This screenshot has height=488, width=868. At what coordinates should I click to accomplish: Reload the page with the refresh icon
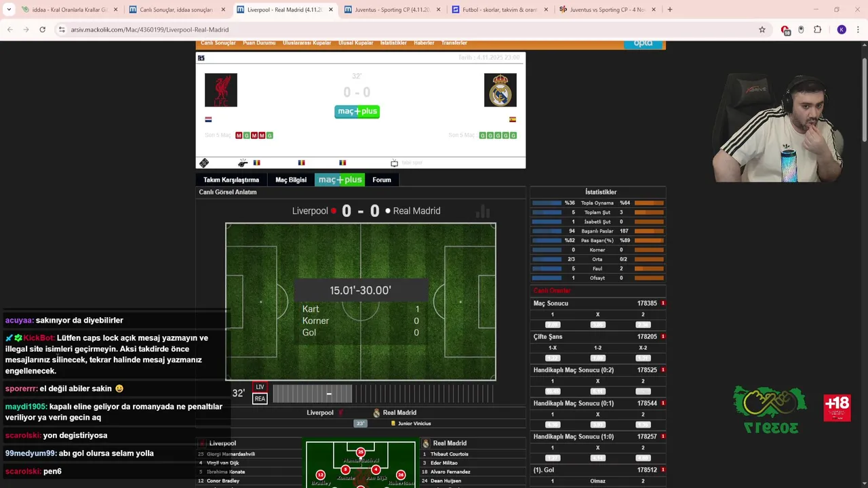click(42, 30)
